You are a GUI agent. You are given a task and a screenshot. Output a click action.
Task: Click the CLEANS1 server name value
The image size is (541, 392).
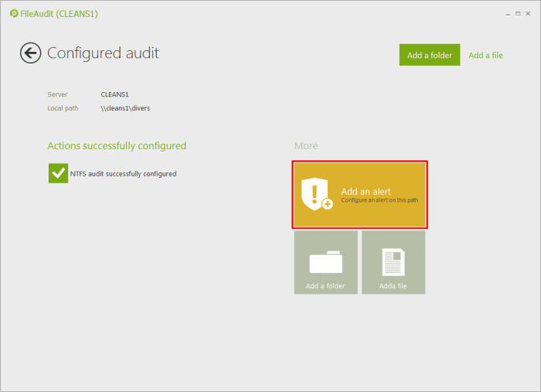(114, 94)
